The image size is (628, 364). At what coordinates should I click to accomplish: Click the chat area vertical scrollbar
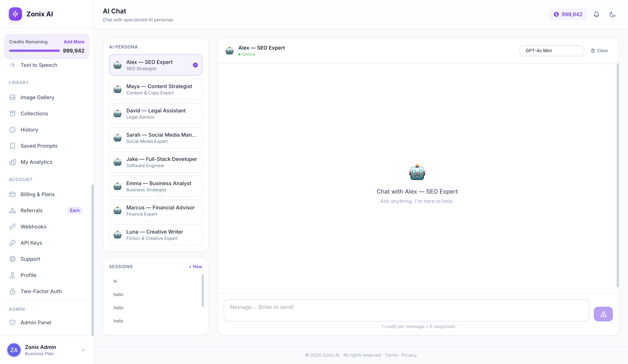(618, 175)
